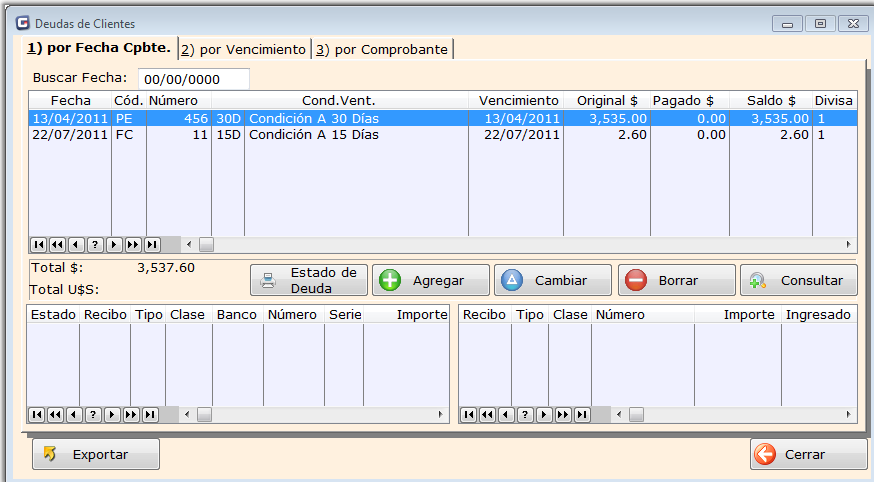874x482 pixels.
Task: Click the Saldo $ column header
Action: [x=770, y=101]
